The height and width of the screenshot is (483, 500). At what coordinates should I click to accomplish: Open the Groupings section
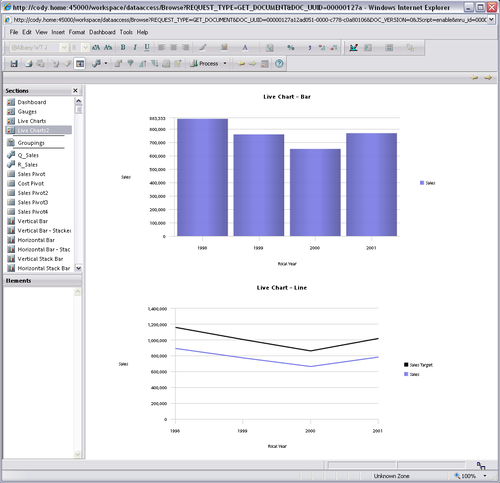(x=31, y=143)
